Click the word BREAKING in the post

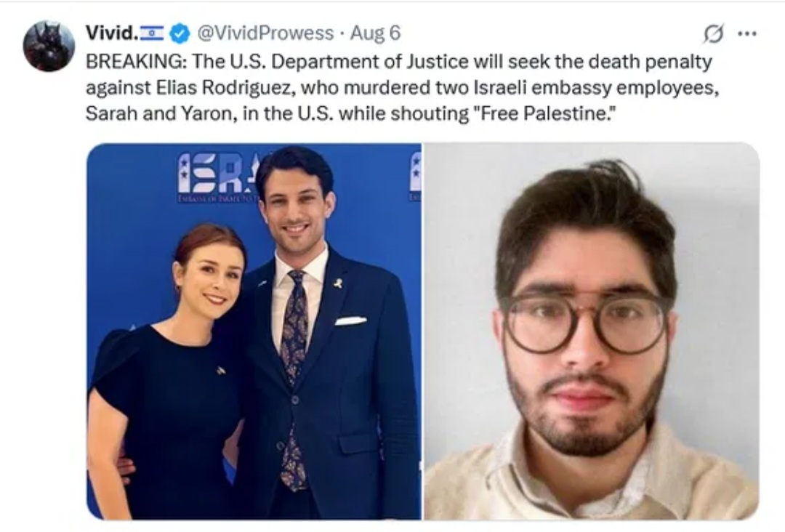(x=133, y=62)
